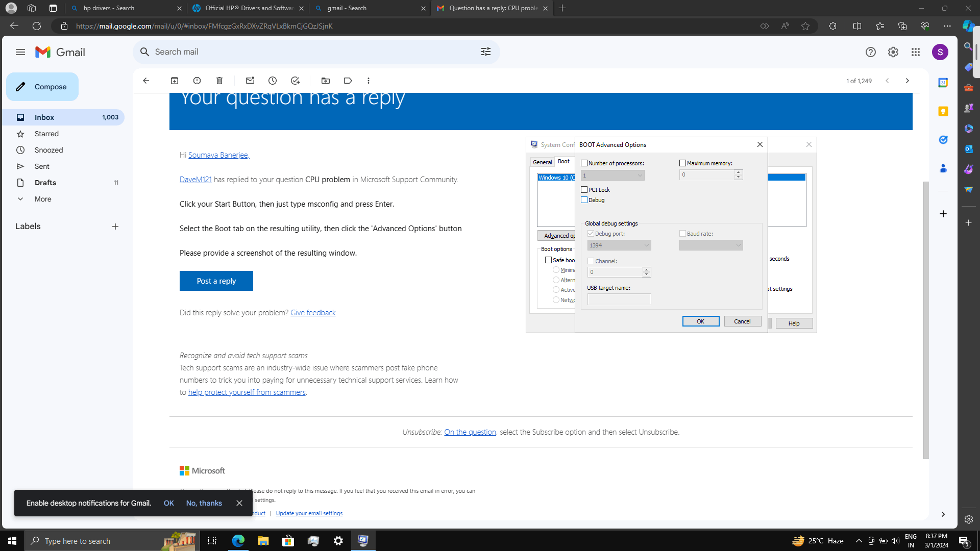Image resolution: width=980 pixels, height=551 pixels.
Task: Show search options filter icon
Action: click(486, 52)
